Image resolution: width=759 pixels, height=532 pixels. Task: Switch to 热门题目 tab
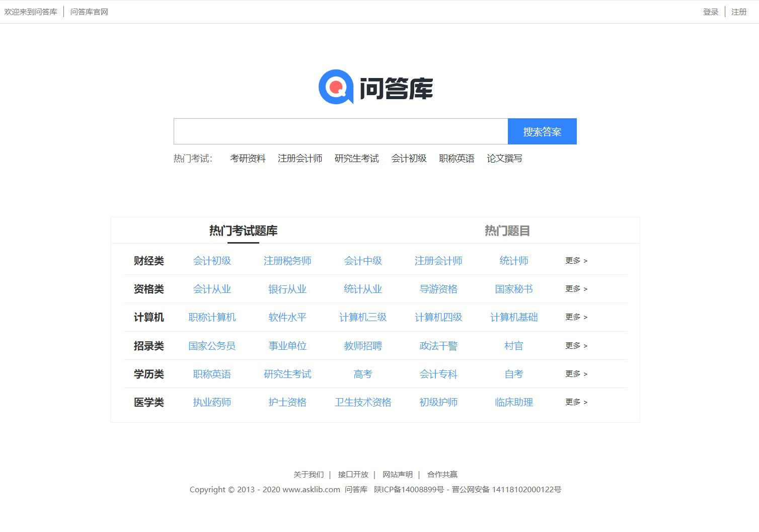click(507, 231)
